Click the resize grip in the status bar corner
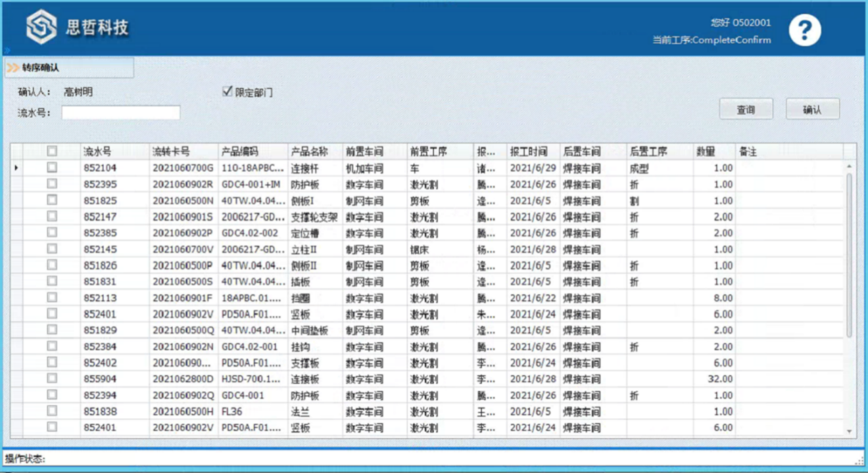Viewport: 868px width, 473px height. 859,460
